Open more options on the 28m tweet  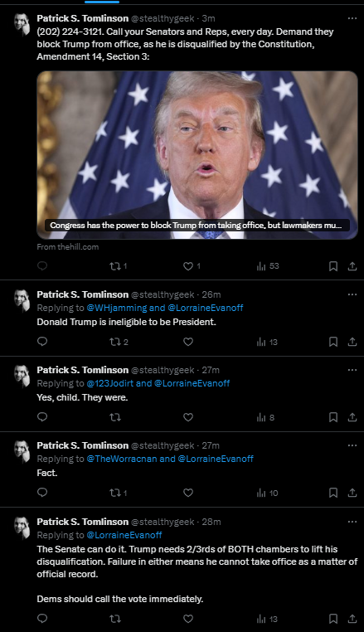click(x=352, y=522)
